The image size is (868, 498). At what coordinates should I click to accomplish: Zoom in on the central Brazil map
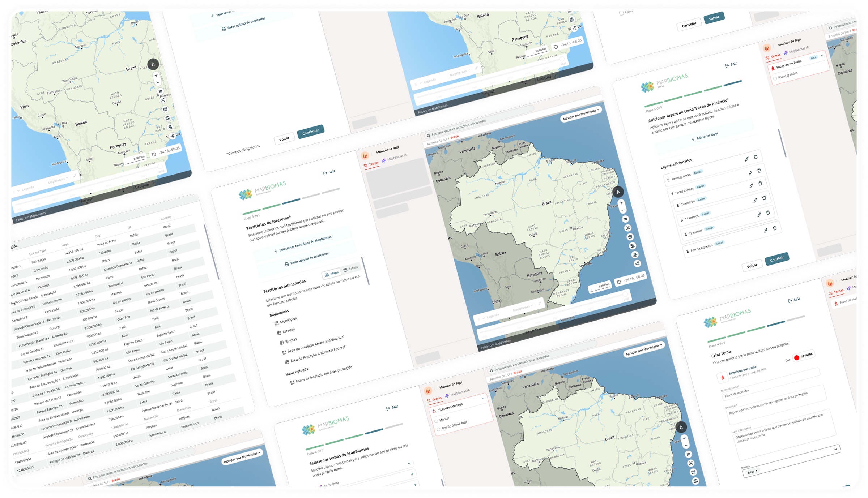pos(621,203)
